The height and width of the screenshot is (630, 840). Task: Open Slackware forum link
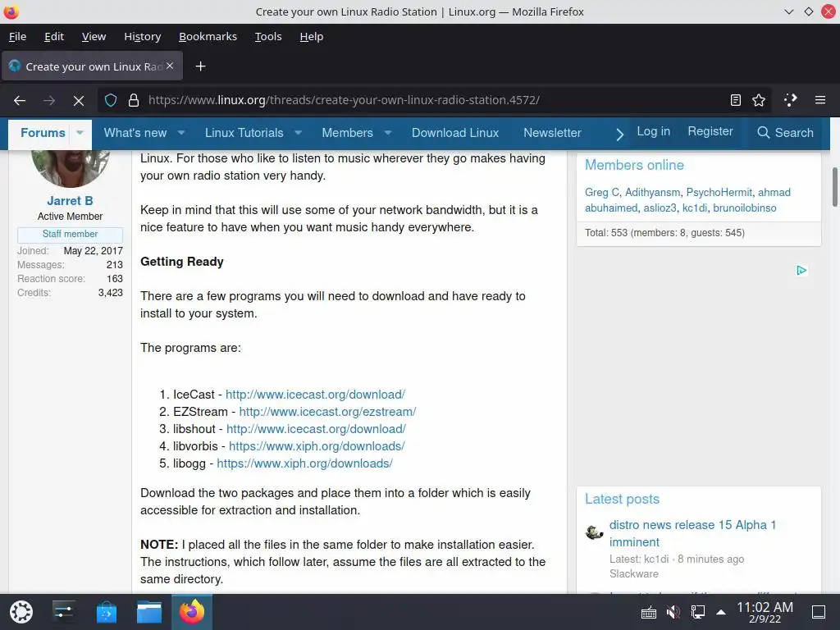point(634,573)
